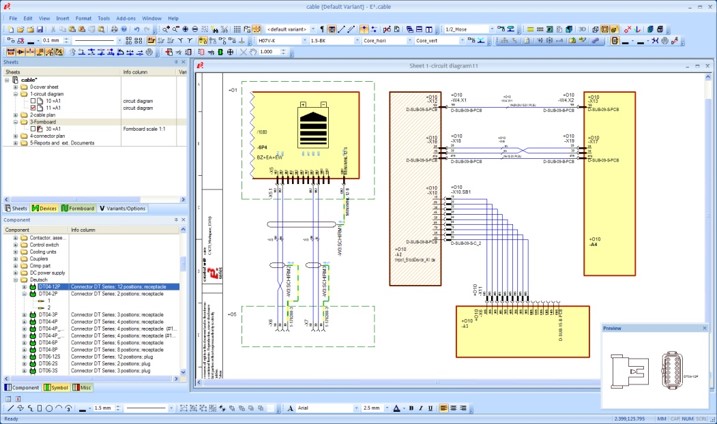Toggle checkbox for sheet 11 +A1
Viewport: 717px width, 424px height.
point(34,108)
